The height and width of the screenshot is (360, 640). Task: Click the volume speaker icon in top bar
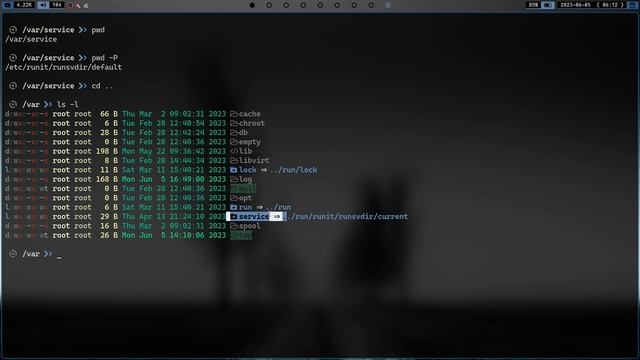click(x=43, y=5)
